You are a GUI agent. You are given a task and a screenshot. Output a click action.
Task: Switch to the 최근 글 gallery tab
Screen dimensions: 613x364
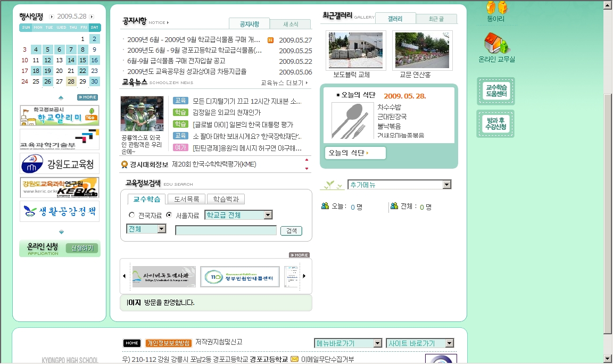[436, 19]
